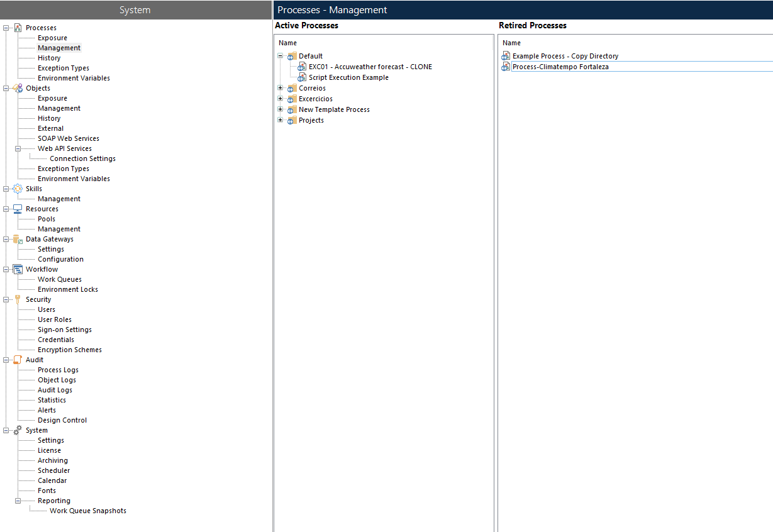The image size is (773, 532).
Task: Click the Security key icon
Action: coord(18,299)
